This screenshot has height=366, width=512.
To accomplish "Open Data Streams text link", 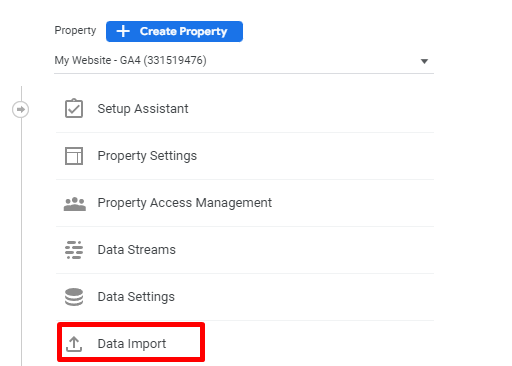I will pos(136,250).
